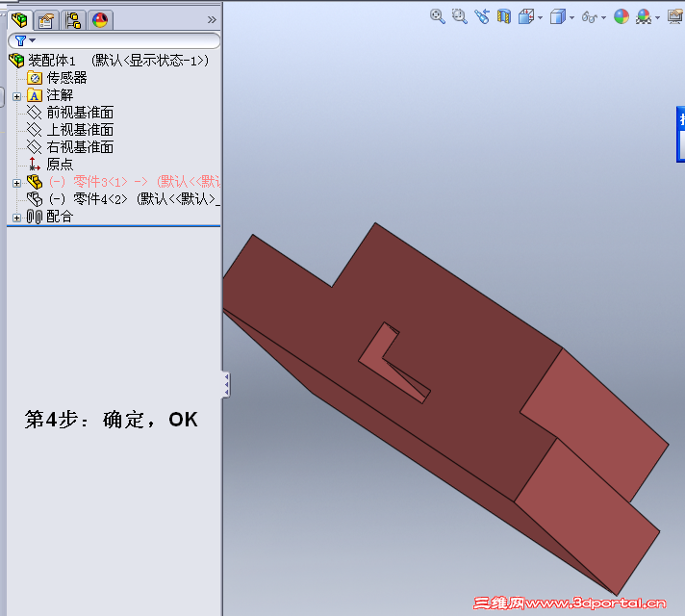Click the Edit Appearance color ball icon
The image size is (685, 616).
(622, 17)
